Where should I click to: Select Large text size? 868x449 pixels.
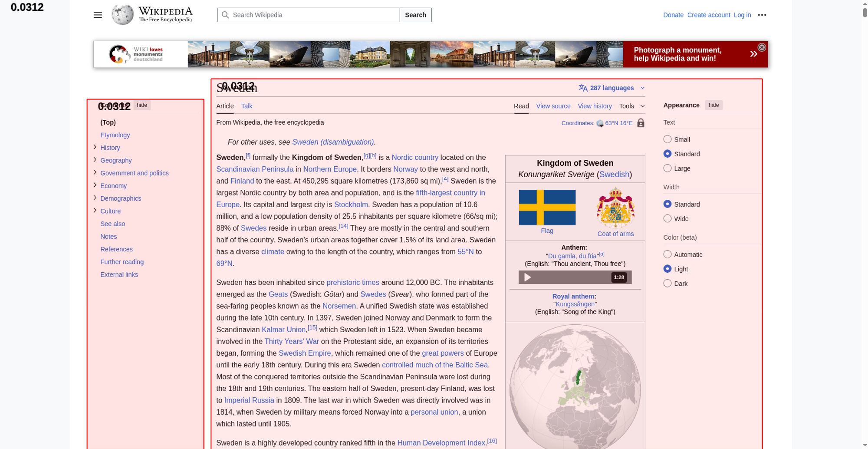tap(667, 168)
